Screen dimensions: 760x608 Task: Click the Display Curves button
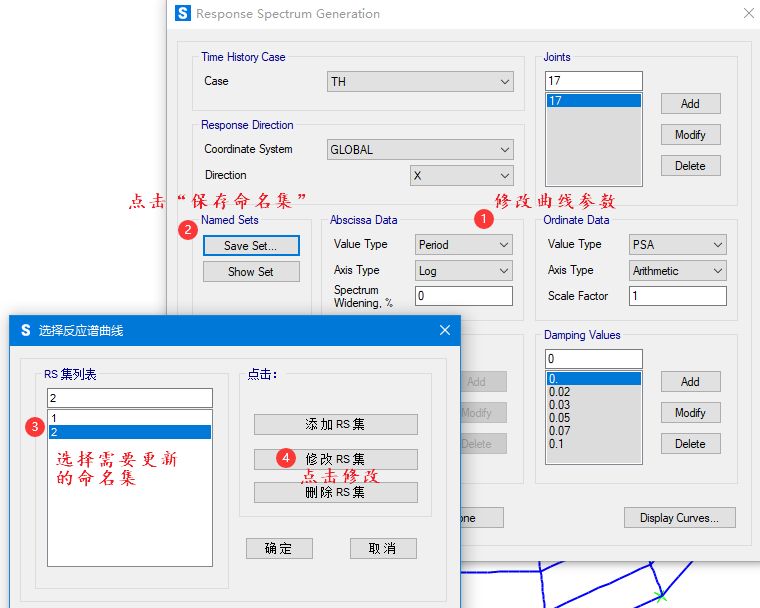pos(679,518)
